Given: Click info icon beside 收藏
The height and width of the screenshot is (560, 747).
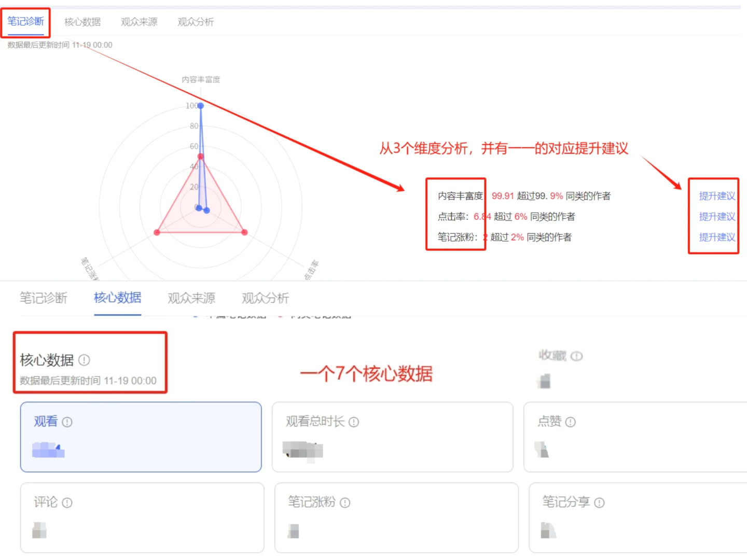Looking at the screenshot, I should 577,356.
